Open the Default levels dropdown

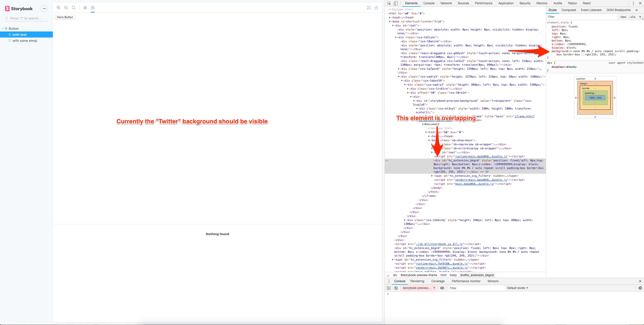517,288
